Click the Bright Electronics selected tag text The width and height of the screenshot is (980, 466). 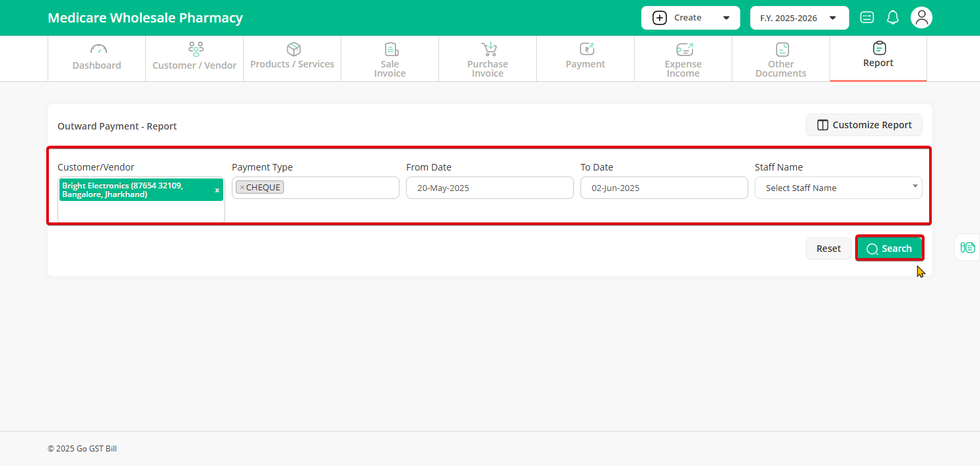point(123,190)
